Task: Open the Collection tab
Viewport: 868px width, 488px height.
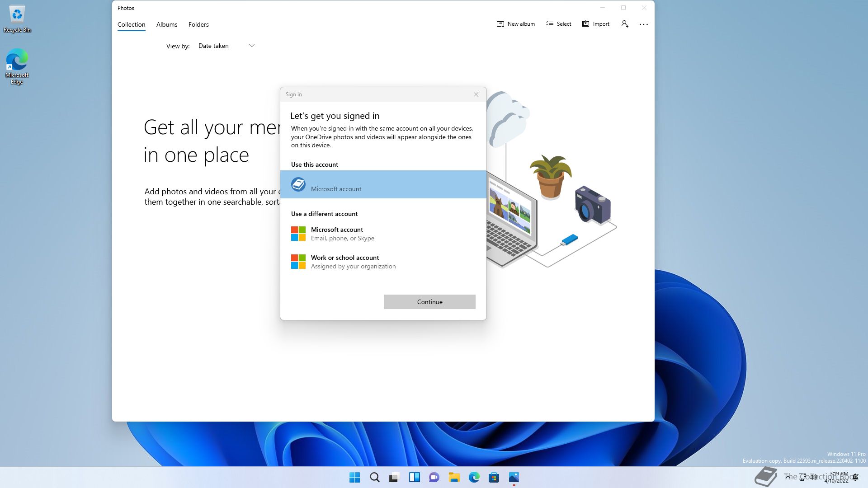Action: click(x=131, y=24)
